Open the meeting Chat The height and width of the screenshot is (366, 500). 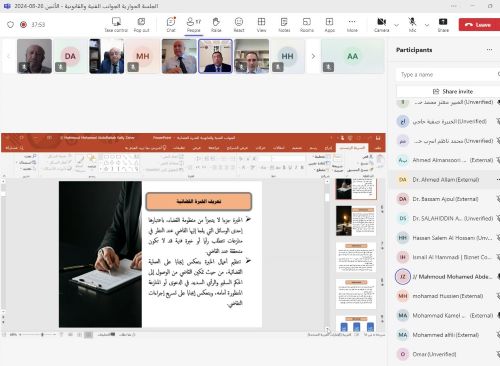click(171, 25)
